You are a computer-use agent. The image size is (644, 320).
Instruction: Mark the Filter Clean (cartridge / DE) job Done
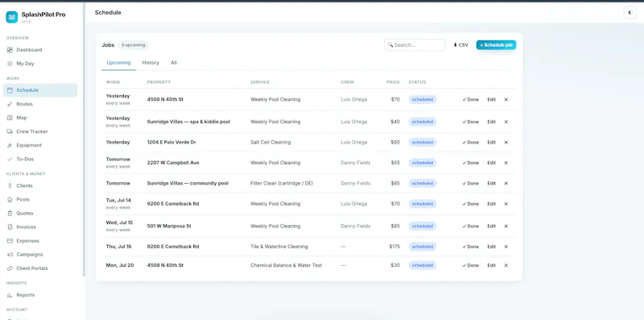click(471, 184)
